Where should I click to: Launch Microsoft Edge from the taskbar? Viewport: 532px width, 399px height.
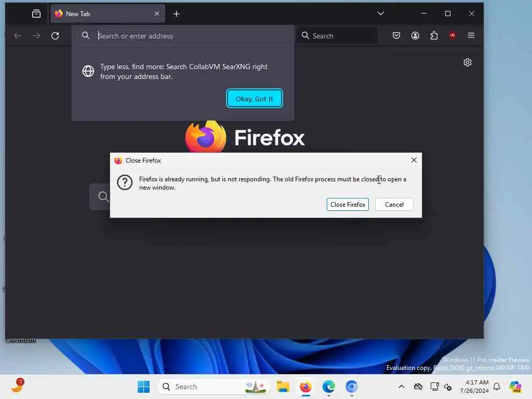(328, 387)
